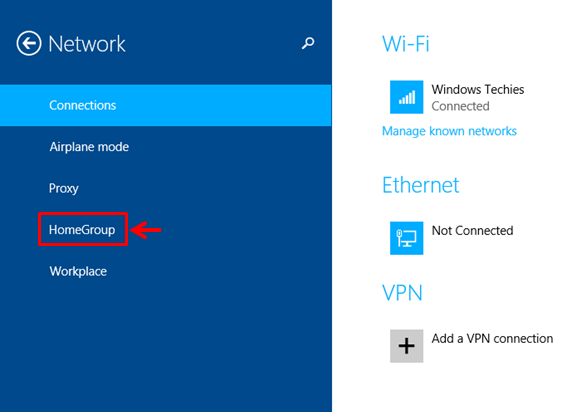
Task: Open search with the magnifier icon
Action: (308, 43)
